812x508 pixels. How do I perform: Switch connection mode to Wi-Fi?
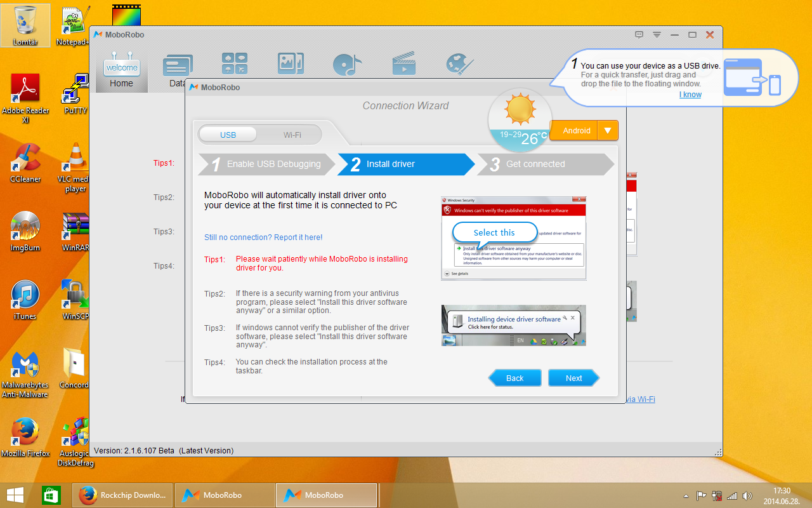click(x=292, y=135)
